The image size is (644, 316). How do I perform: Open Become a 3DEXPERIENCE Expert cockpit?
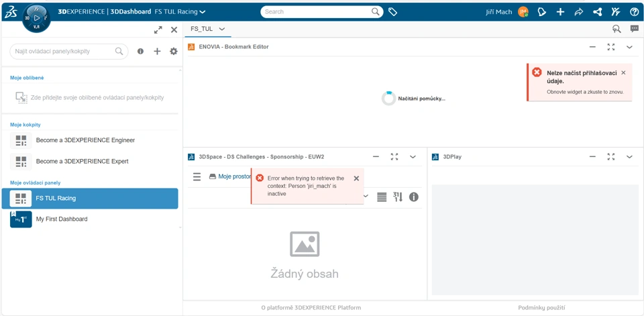coord(94,161)
